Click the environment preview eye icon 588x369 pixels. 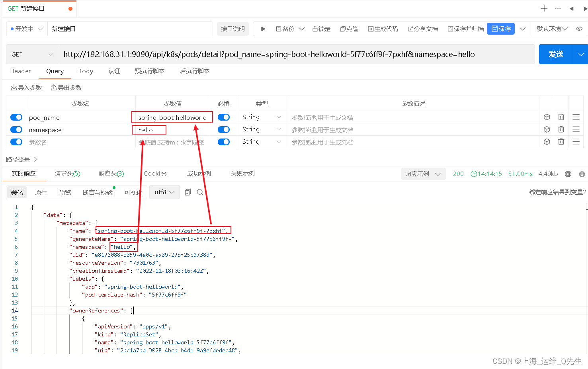click(x=579, y=29)
